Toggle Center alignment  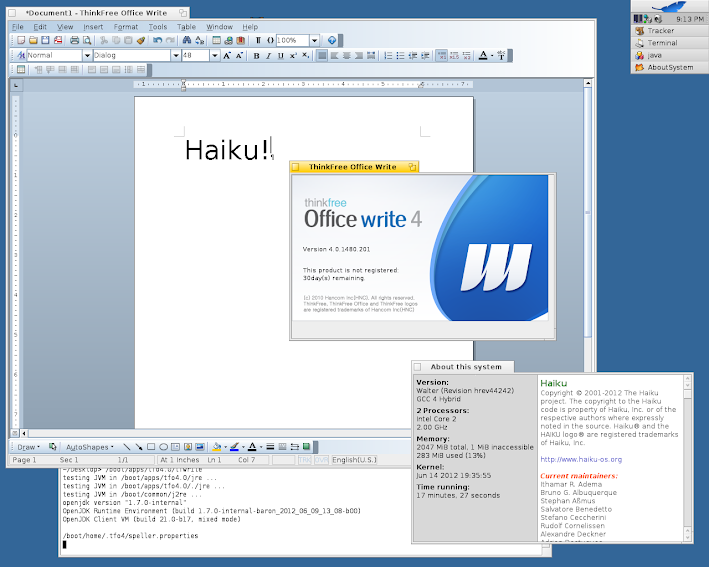coord(346,55)
